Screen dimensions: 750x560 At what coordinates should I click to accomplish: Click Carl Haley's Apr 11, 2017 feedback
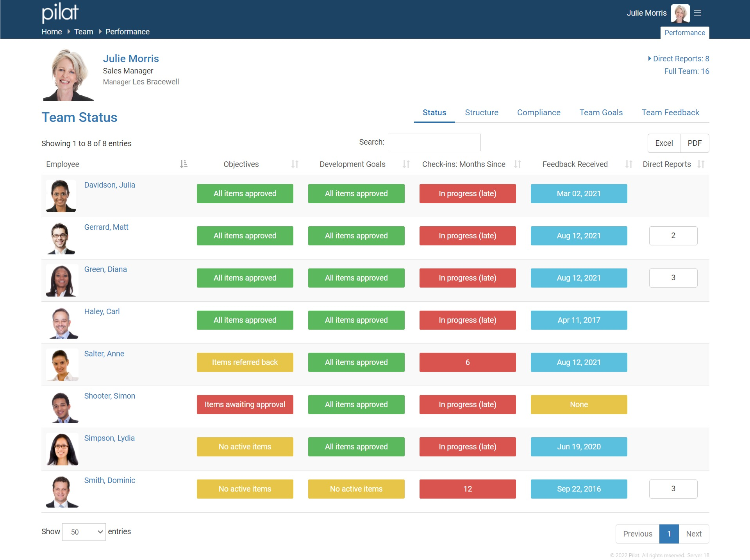pyautogui.click(x=579, y=320)
